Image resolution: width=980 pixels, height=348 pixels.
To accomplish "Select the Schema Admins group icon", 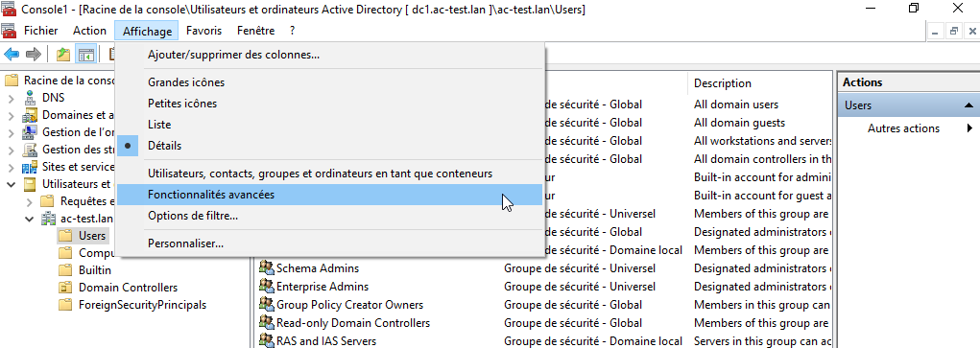I will [267, 268].
